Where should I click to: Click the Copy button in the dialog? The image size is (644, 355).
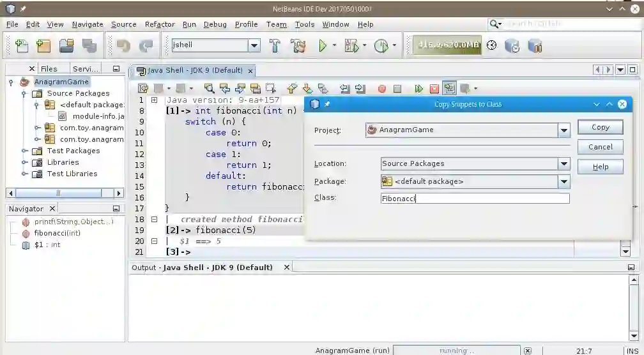click(600, 127)
